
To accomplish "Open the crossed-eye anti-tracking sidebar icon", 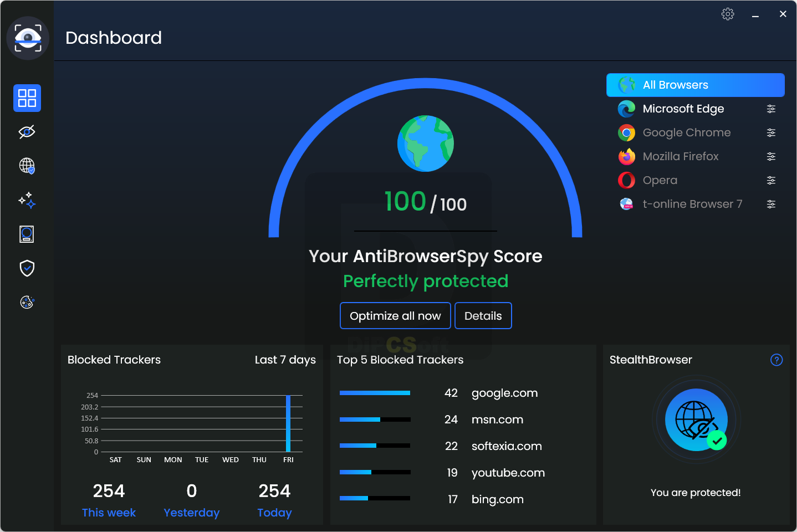I will click(27, 132).
